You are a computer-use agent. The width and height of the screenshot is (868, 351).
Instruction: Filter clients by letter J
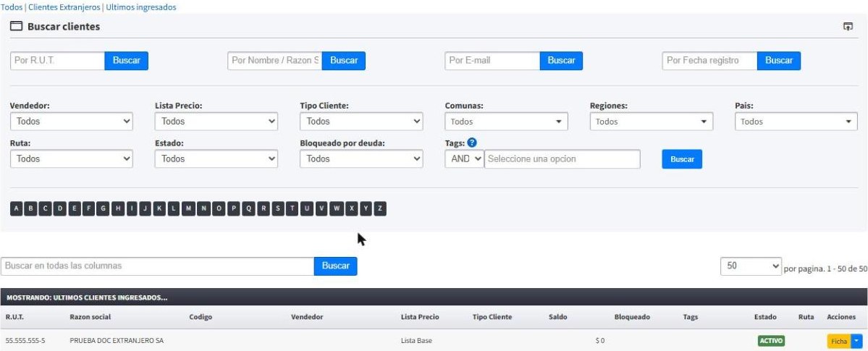pos(145,208)
